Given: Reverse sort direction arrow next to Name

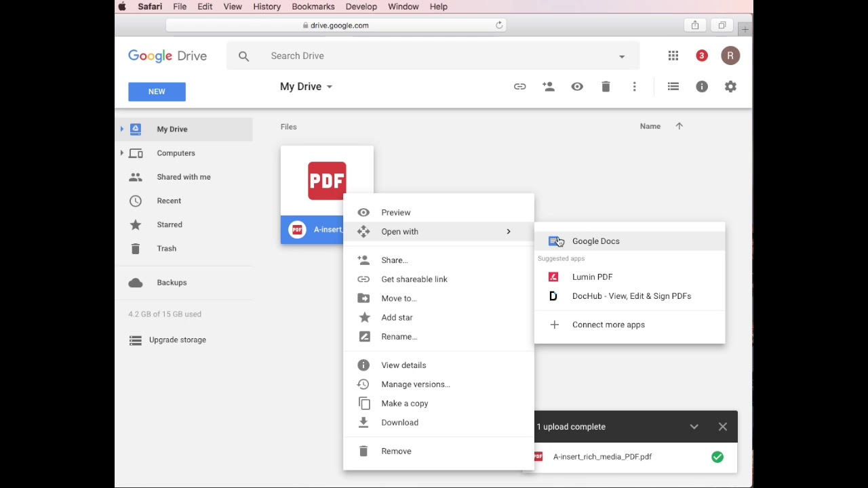Looking at the screenshot, I should tap(679, 126).
